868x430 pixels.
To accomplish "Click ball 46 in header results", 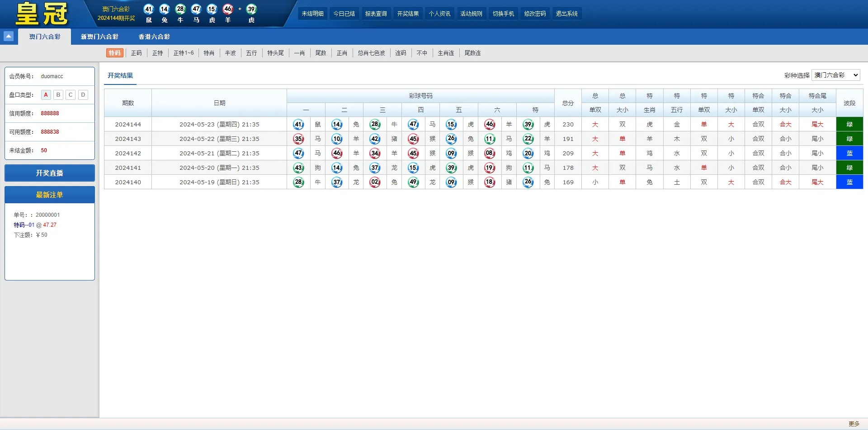I will click(x=228, y=9).
